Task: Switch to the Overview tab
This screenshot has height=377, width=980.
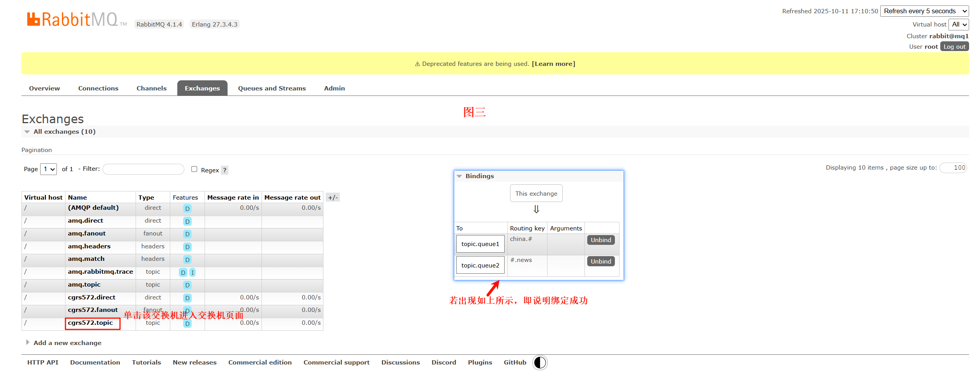Action: tap(44, 88)
